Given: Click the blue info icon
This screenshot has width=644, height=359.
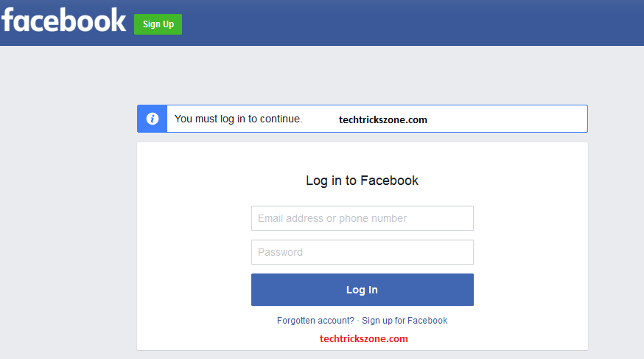Looking at the screenshot, I should [153, 119].
